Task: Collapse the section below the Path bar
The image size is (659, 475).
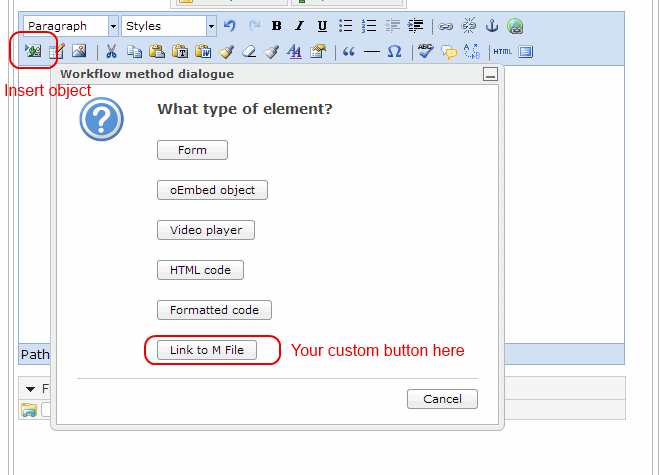Action: pos(30,388)
